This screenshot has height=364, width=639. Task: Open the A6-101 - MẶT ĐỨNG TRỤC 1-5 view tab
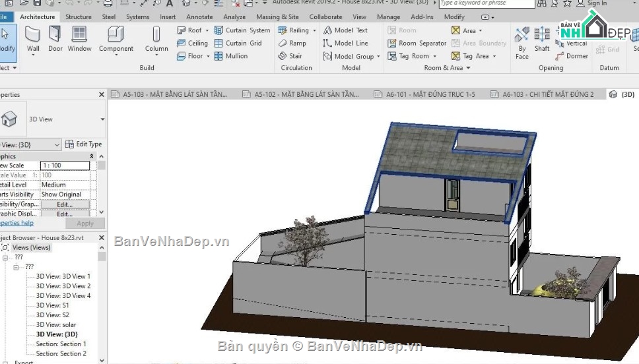pos(424,94)
